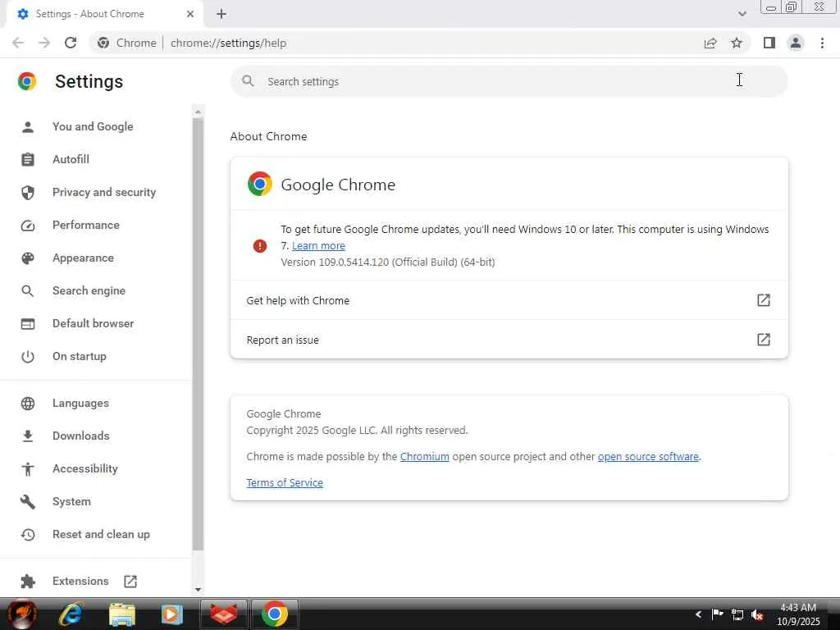This screenshot has width=840, height=630.
Task: Open the Chromium link
Action: tap(424, 456)
